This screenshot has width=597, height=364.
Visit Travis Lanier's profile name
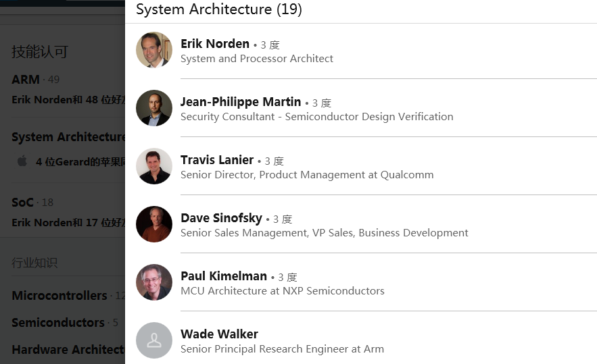coord(217,160)
